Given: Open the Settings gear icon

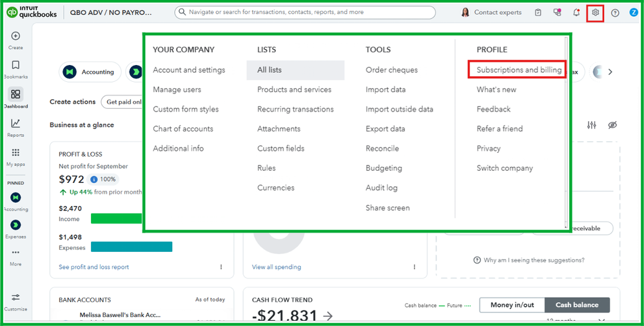Looking at the screenshot, I should [596, 12].
